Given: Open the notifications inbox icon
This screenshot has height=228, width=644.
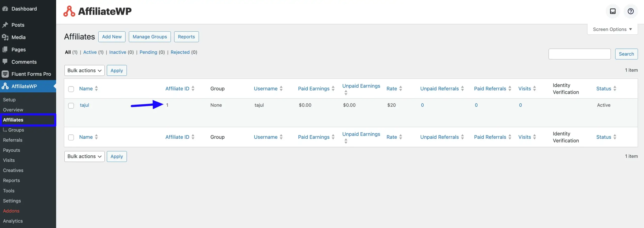Looking at the screenshot, I should tap(613, 11).
